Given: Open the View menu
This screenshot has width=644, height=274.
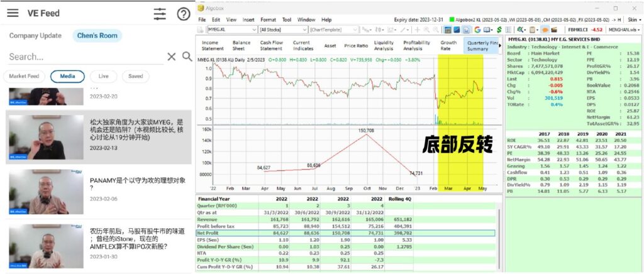Looking at the screenshot, I should [231, 19].
